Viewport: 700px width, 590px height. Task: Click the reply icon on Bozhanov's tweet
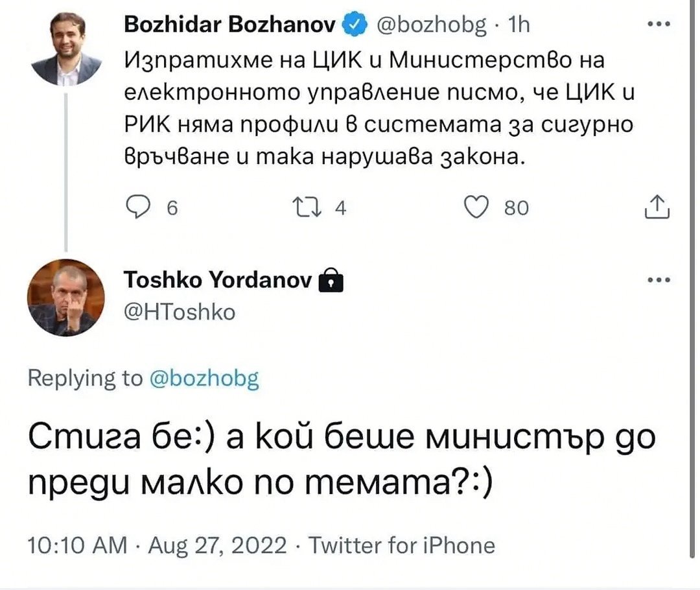click(x=138, y=207)
